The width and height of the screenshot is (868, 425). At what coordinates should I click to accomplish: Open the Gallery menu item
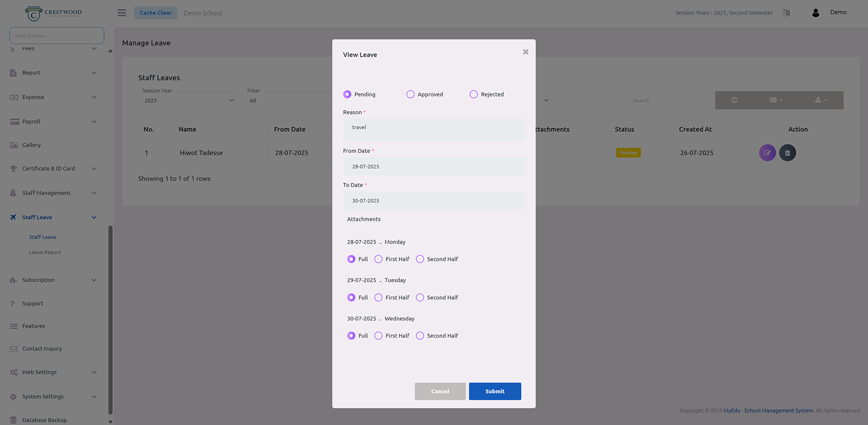tap(31, 145)
